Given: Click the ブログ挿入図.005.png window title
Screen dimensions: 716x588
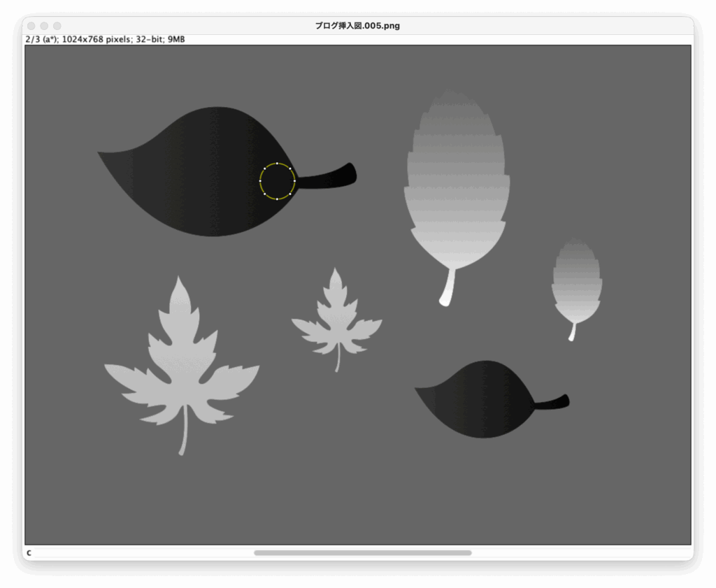Looking at the screenshot, I should 357,26.
